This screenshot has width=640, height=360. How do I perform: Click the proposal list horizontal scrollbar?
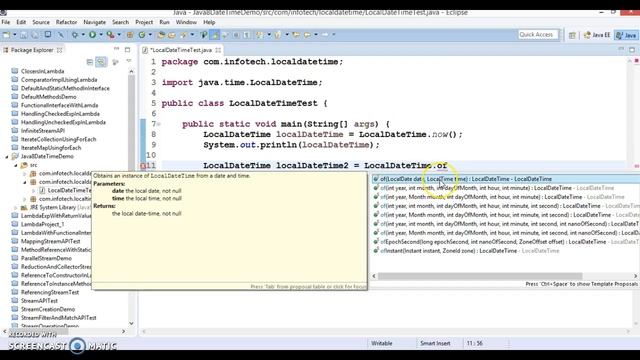480,276
